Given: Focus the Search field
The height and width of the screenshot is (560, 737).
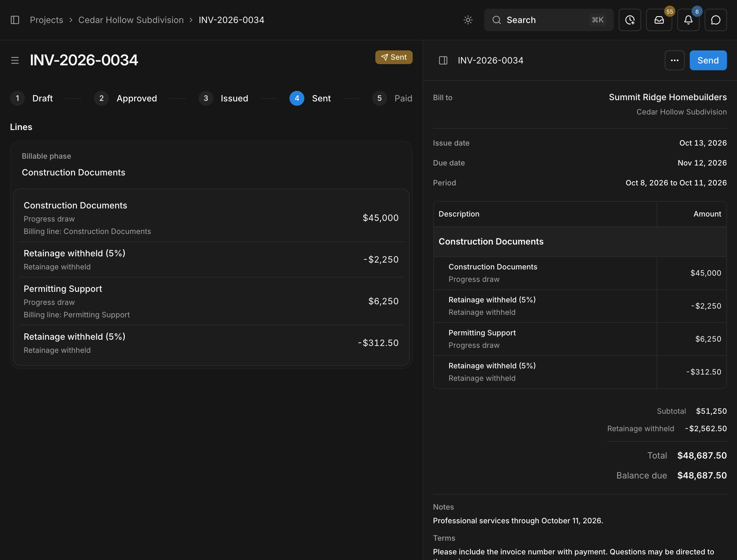Looking at the screenshot, I should click(549, 20).
